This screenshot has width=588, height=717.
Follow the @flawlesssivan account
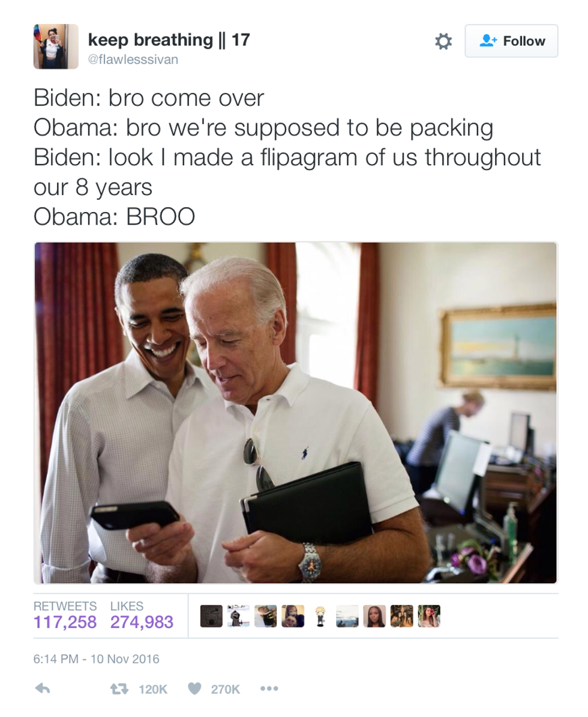[x=511, y=41]
